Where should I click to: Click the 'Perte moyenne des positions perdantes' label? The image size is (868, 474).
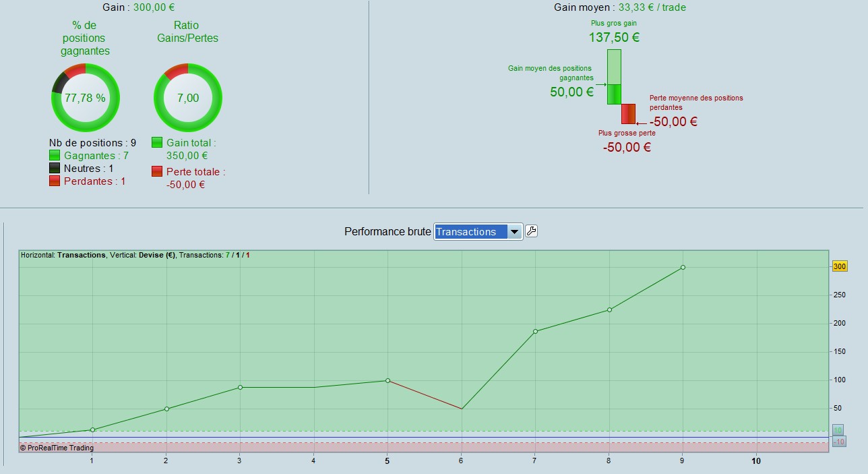(x=696, y=102)
